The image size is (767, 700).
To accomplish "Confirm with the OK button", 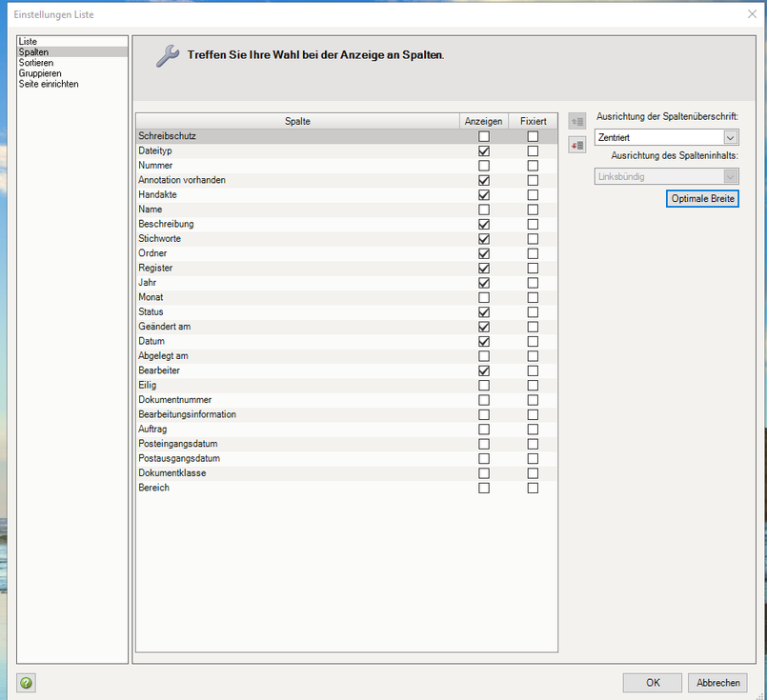I will [x=653, y=683].
